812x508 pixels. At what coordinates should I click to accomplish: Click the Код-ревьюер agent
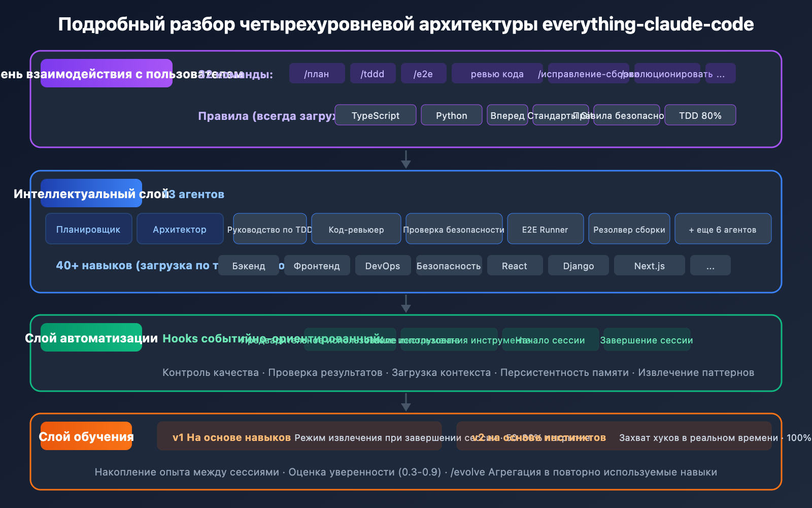[x=356, y=229]
